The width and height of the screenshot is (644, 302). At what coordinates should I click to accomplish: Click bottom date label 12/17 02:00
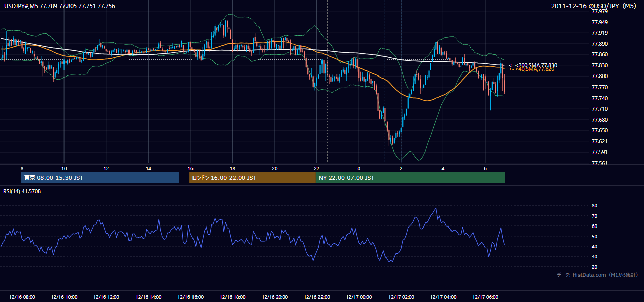401,297
